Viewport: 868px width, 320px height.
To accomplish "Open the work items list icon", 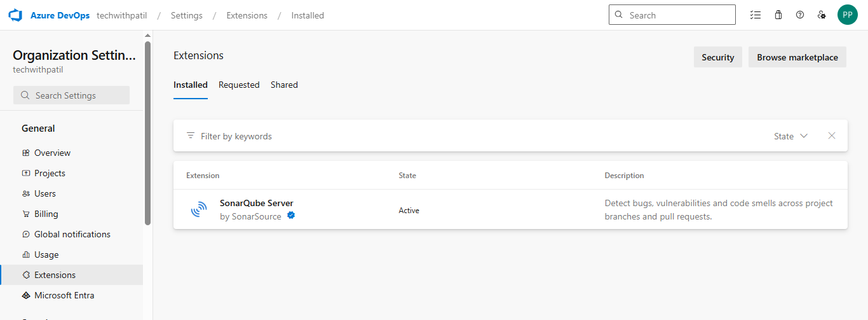I will click(756, 15).
